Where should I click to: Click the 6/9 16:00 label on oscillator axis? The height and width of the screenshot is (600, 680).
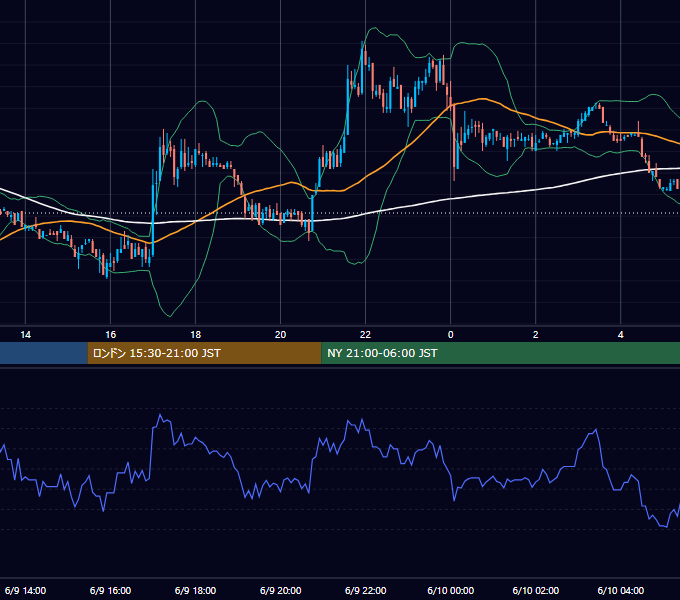(111, 590)
